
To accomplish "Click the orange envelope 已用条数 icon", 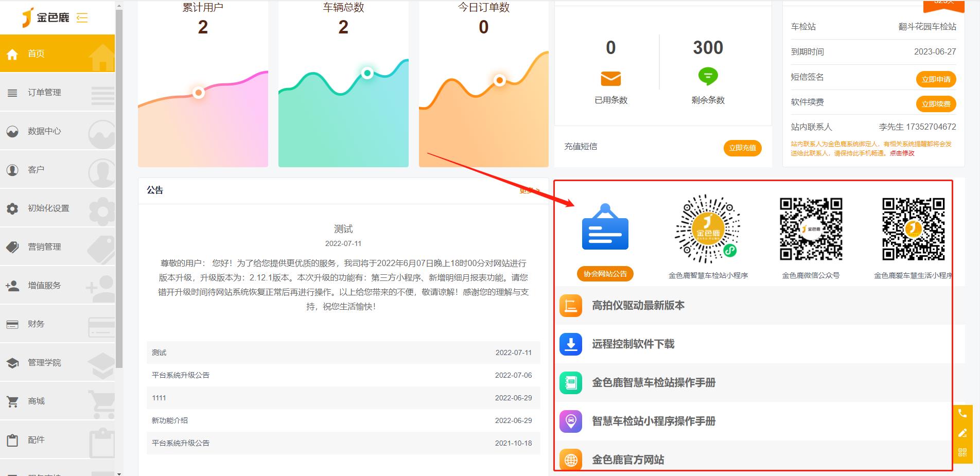I will click(611, 79).
